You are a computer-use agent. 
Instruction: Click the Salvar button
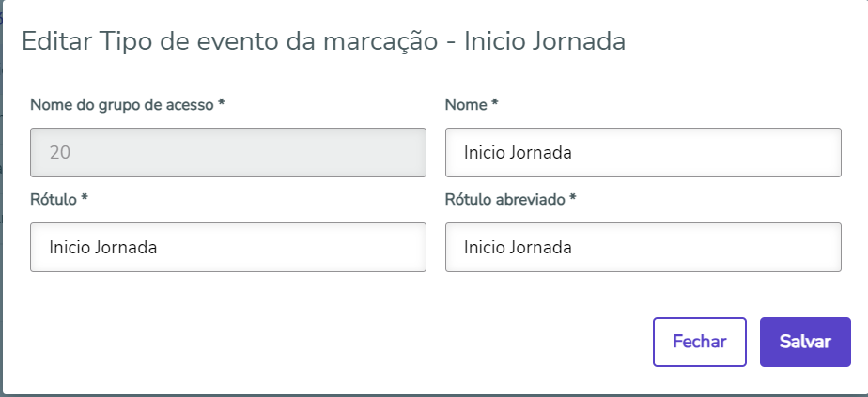click(805, 342)
